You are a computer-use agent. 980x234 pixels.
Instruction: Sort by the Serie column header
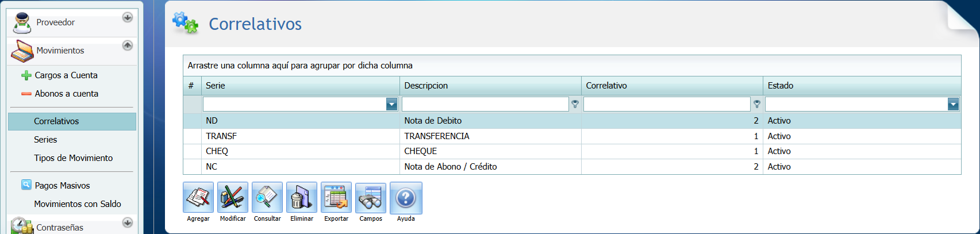point(300,86)
